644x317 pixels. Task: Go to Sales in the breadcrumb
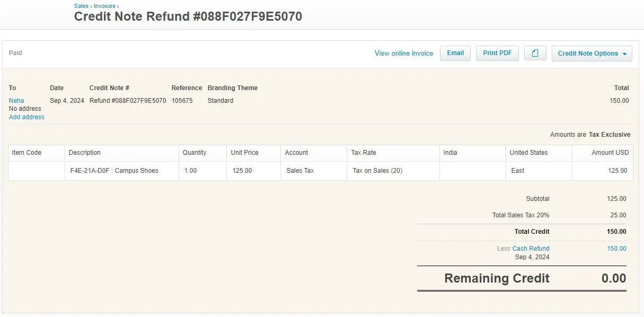point(81,6)
